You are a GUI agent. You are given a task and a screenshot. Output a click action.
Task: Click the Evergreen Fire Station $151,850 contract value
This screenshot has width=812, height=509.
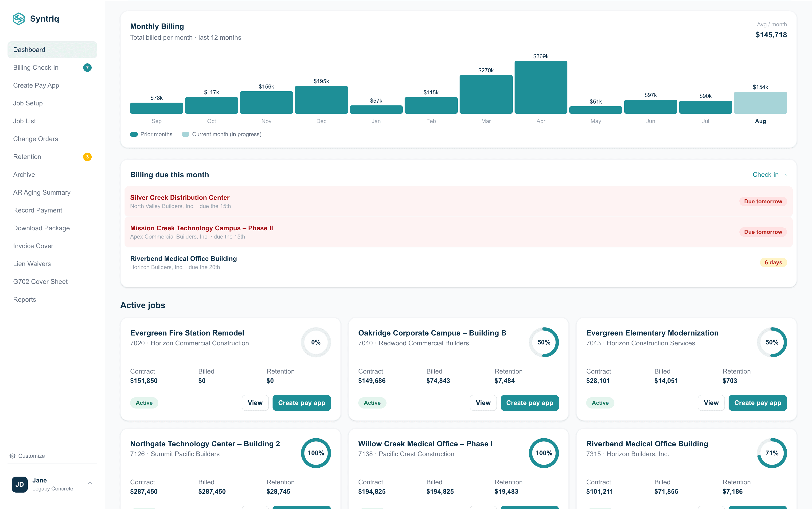(x=144, y=381)
